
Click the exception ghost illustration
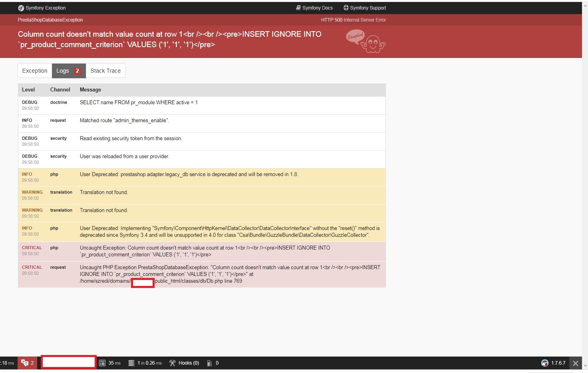pyautogui.click(x=366, y=41)
